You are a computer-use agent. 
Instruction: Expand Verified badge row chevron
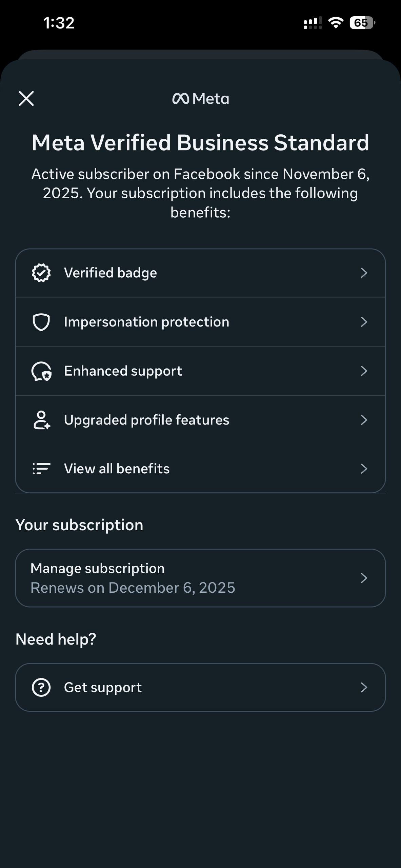(364, 273)
